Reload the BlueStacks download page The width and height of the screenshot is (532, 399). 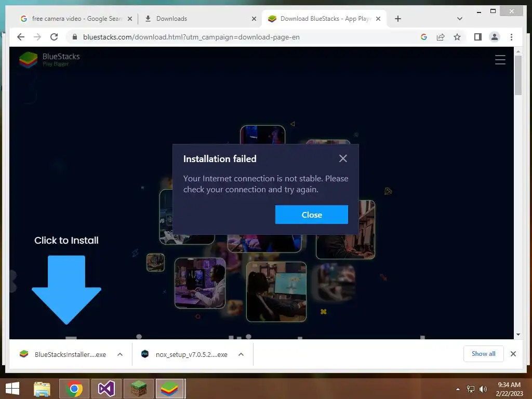[x=54, y=37]
